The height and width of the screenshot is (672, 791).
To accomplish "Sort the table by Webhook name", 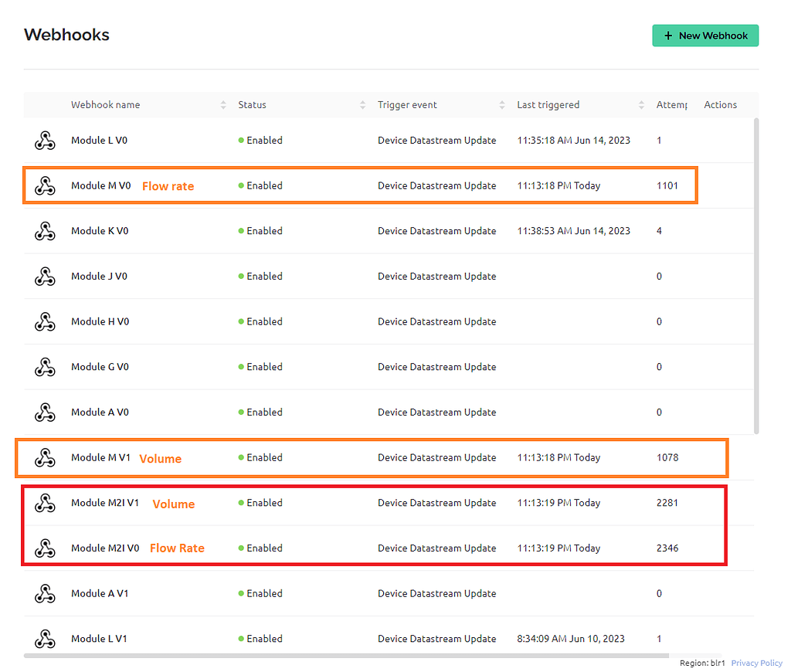I will (223, 104).
